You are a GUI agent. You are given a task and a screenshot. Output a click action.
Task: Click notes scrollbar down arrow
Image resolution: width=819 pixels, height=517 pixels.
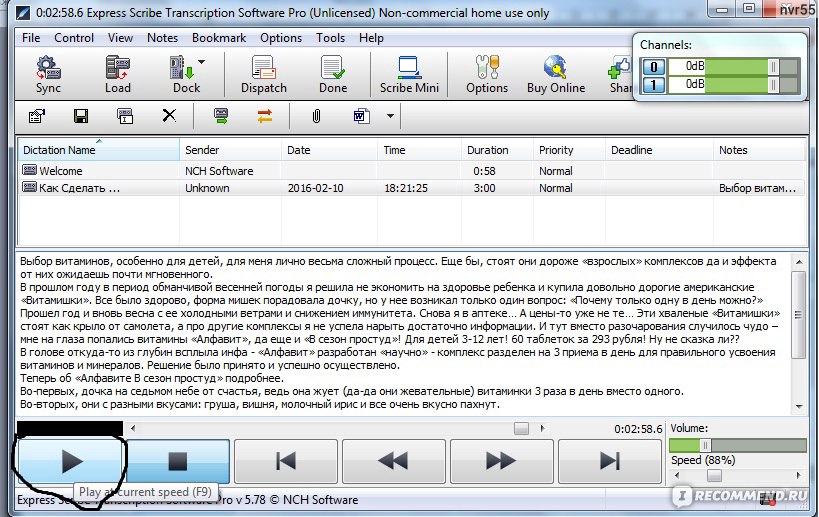799,406
